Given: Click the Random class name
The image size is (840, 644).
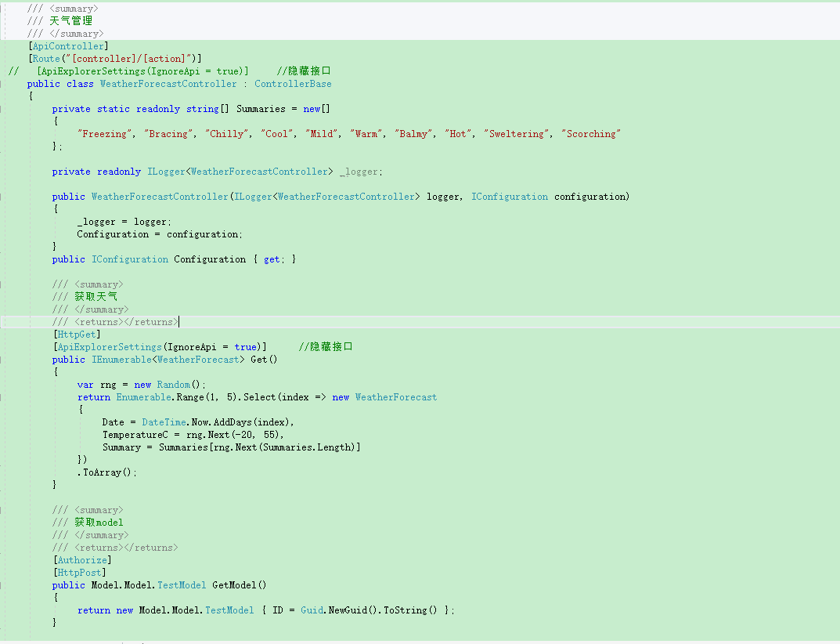Looking at the screenshot, I should 173,385.
